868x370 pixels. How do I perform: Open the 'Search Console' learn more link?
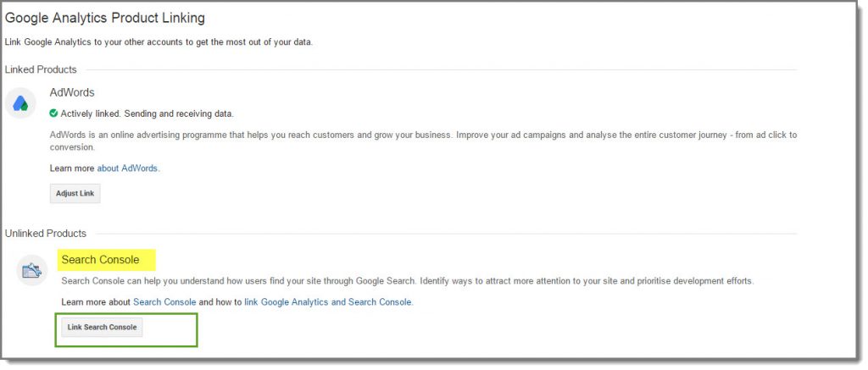click(x=164, y=302)
